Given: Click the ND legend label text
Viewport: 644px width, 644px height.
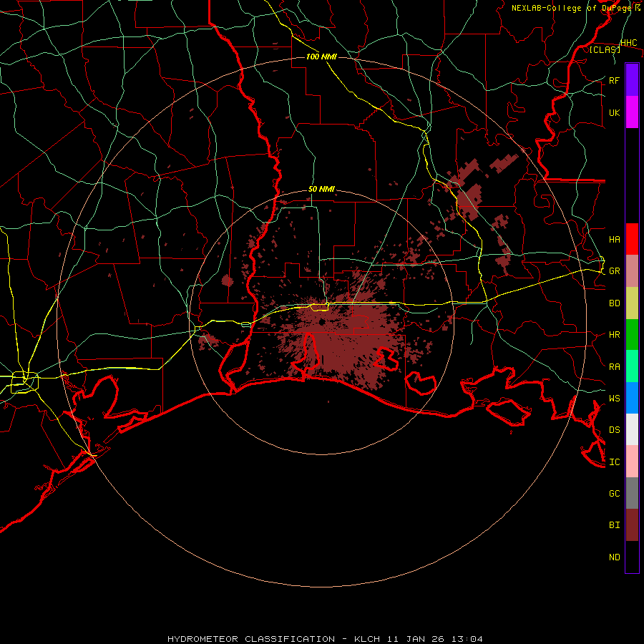Looking at the screenshot, I should point(614,557).
